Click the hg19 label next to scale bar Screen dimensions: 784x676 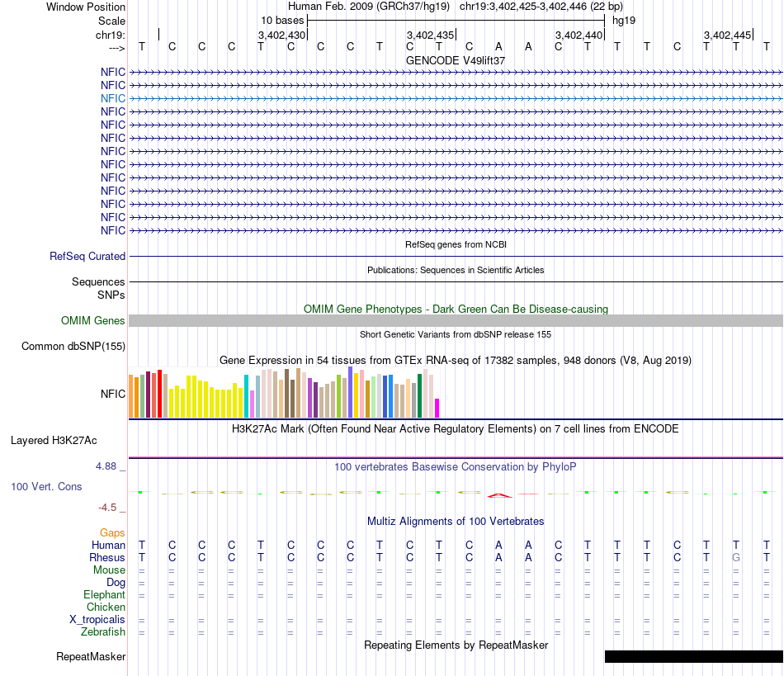(624, 21)
